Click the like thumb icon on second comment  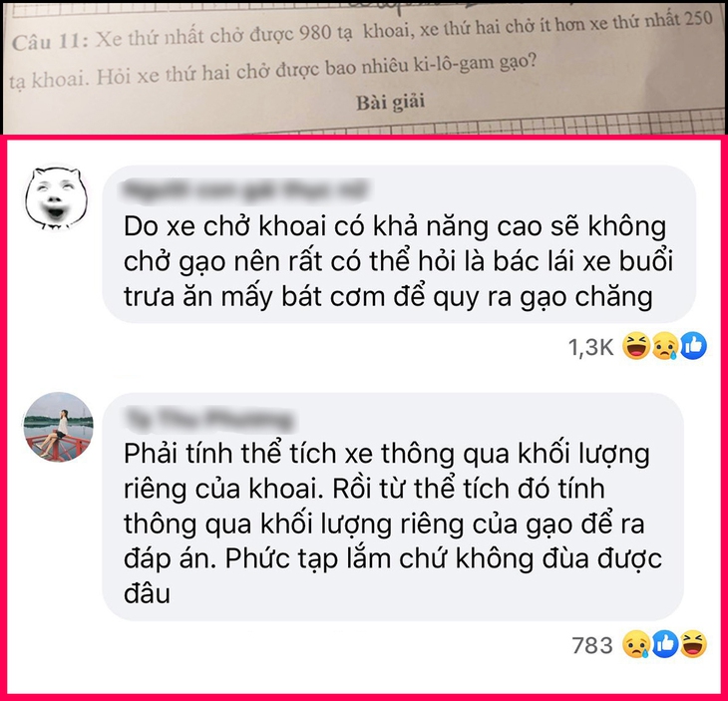[x=665, y=644]
